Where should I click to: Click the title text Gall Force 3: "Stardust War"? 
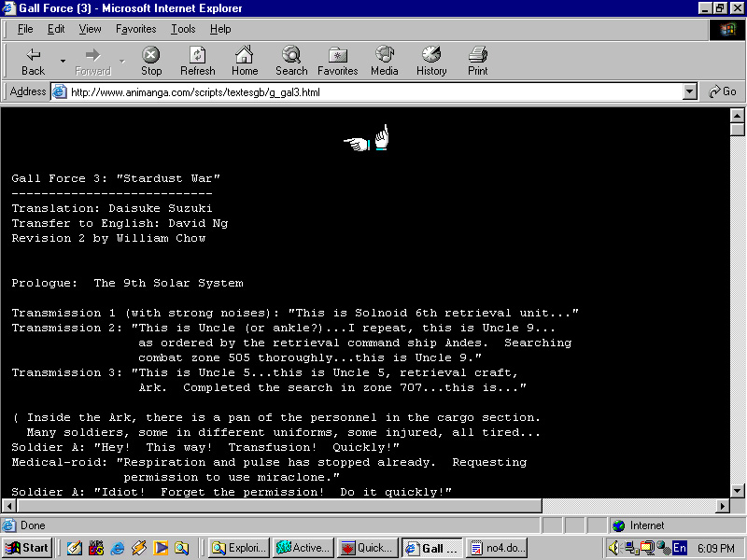click(x=116, y=178)
